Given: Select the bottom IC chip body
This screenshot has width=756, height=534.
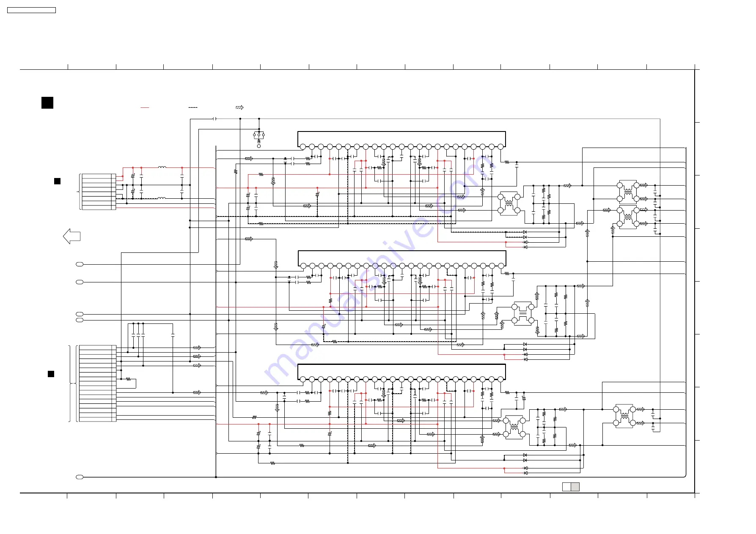Looking at the screenshot, I should tap(401, 371).
